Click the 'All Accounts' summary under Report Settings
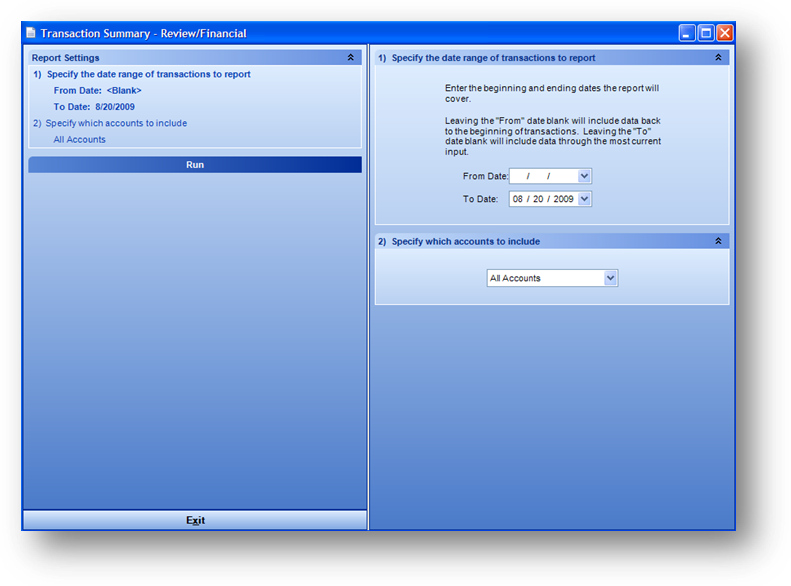791x586 pixels. [x=80, y=140]
